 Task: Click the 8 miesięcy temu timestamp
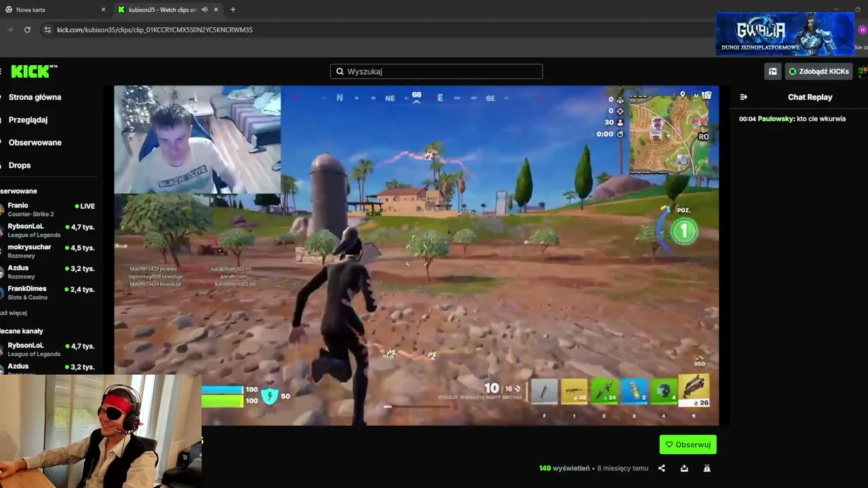tap(623, 468)
